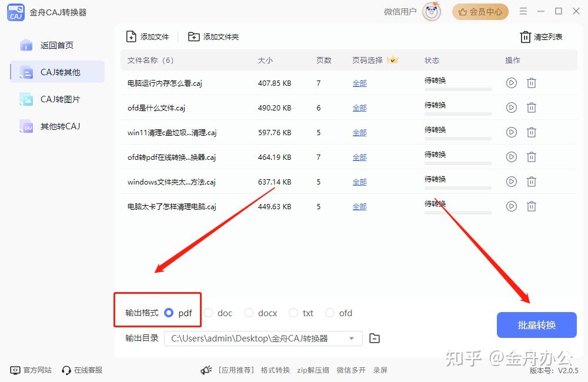Open the 微信多开 recommended app
588x382 pixels.
pos(351,370)
